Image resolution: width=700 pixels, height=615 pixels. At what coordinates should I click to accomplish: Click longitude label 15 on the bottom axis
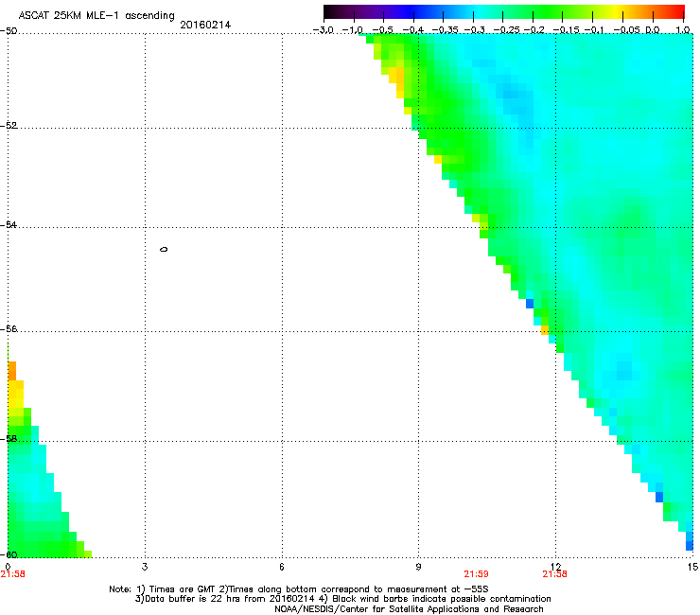(x=692, y=567)
